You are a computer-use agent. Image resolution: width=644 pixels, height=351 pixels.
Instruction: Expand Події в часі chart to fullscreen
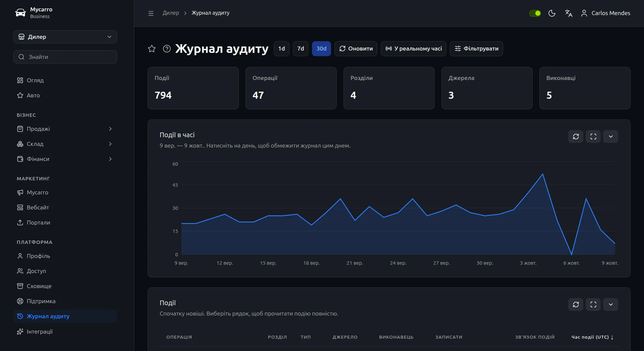tap(593, 137)
